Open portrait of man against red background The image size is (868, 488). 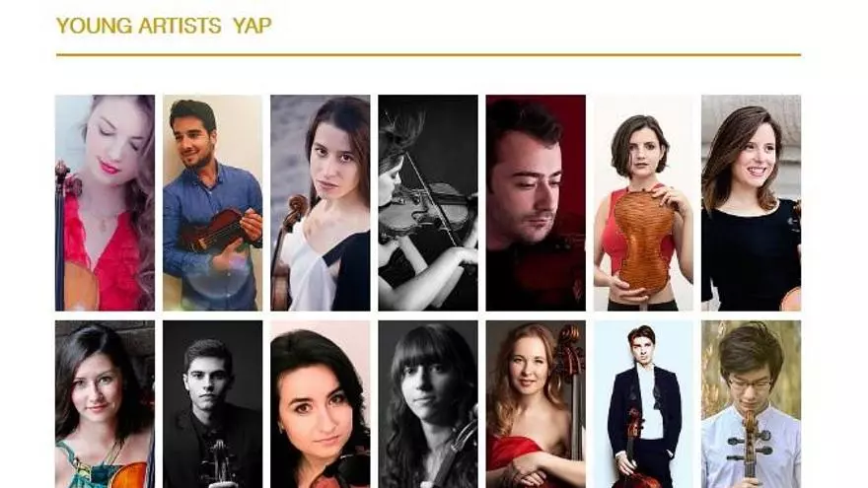(x=536, y=202)
